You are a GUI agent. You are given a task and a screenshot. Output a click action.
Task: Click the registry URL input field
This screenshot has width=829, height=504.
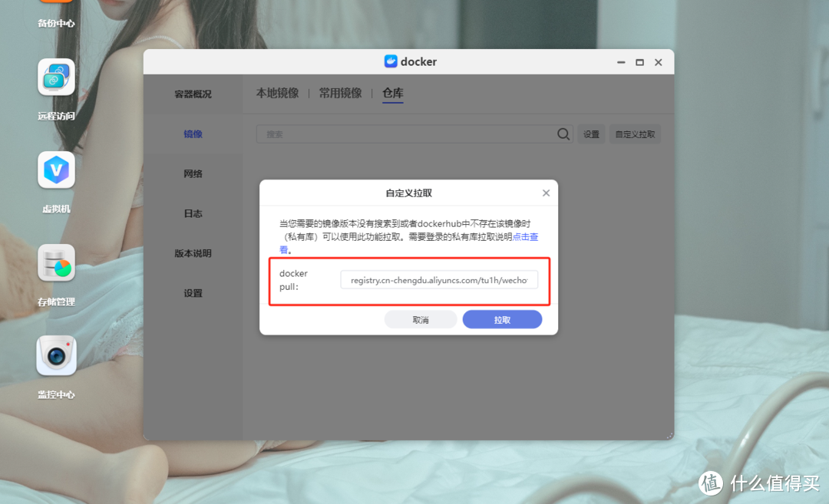tap(439, 280)
